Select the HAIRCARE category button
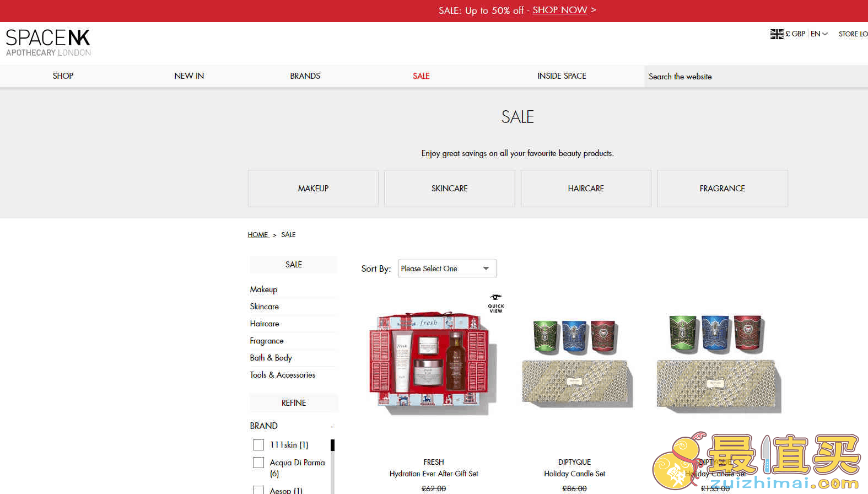The image size is (868, 494). 586,189
